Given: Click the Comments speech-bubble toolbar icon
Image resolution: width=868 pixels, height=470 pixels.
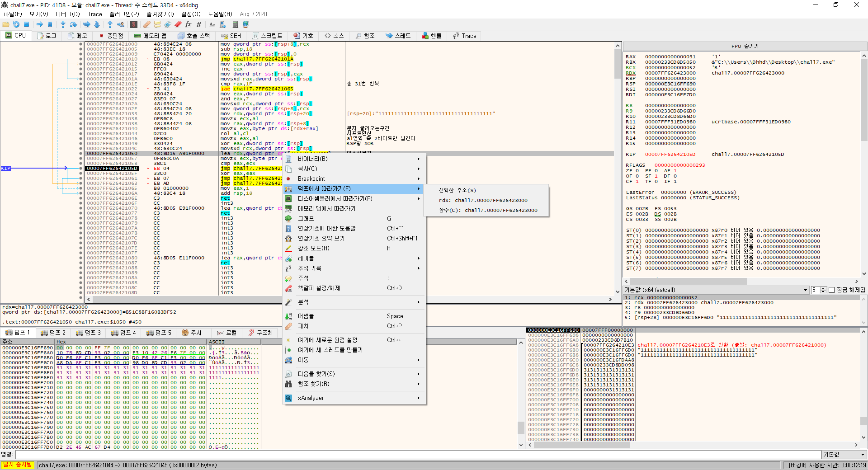Looking at the screenshot, I should [x=157, y=24].
